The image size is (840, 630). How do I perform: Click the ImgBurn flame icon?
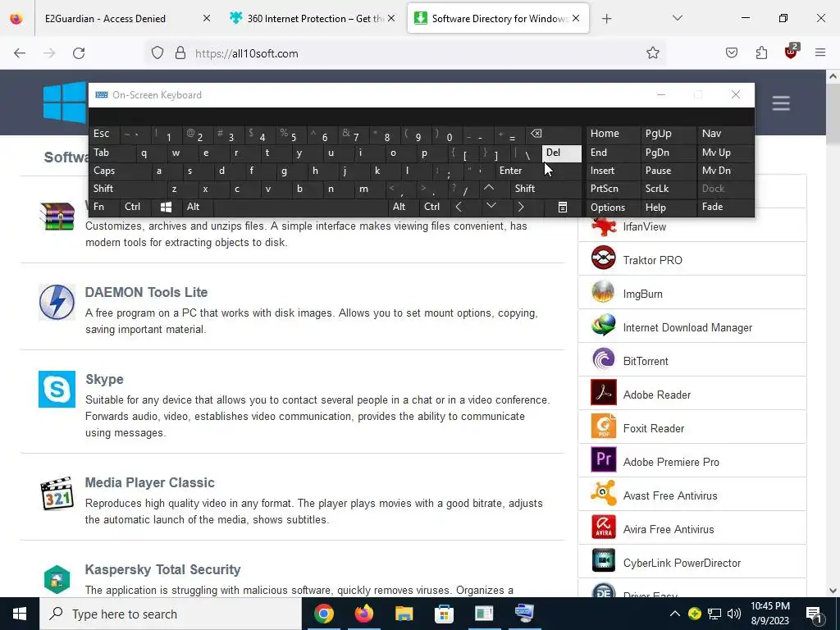click(x=604, y=292)
